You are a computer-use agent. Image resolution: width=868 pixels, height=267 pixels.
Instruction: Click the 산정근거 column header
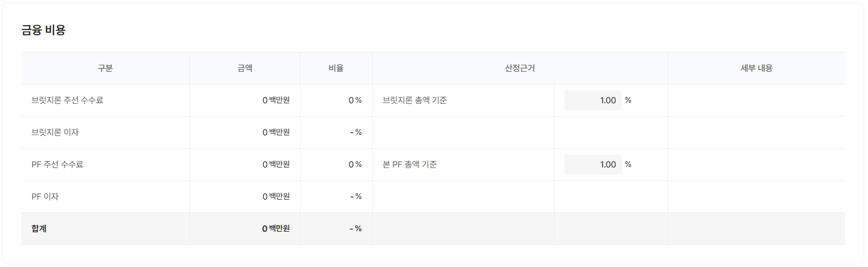520,68
